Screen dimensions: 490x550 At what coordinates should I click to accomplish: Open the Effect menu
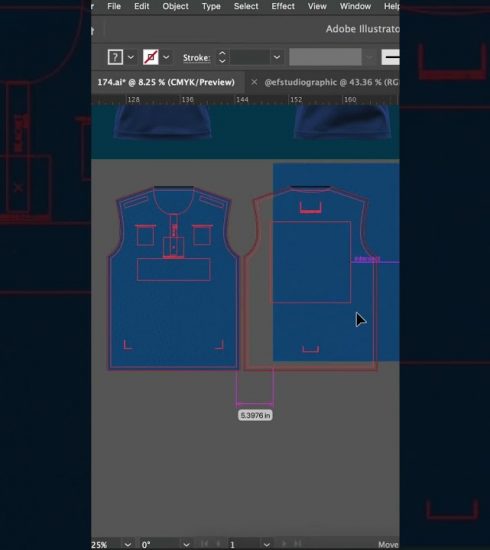(x=283, y=6)
